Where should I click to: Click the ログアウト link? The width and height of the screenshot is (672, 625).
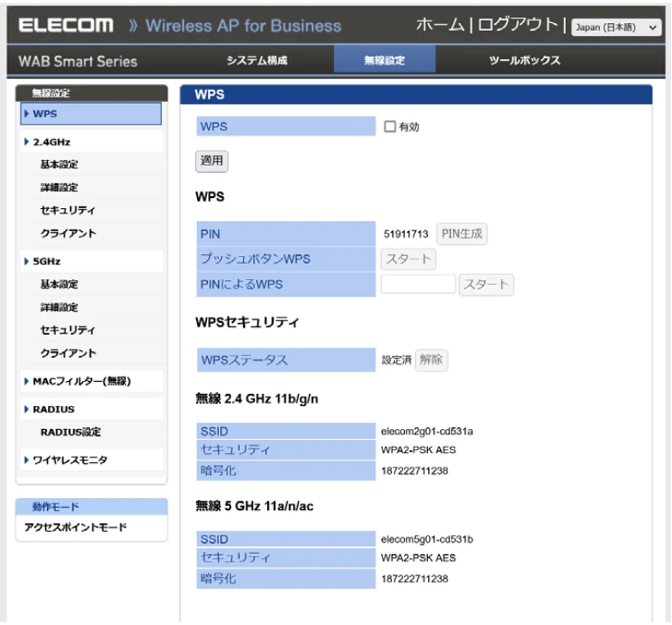coord(518,25)
